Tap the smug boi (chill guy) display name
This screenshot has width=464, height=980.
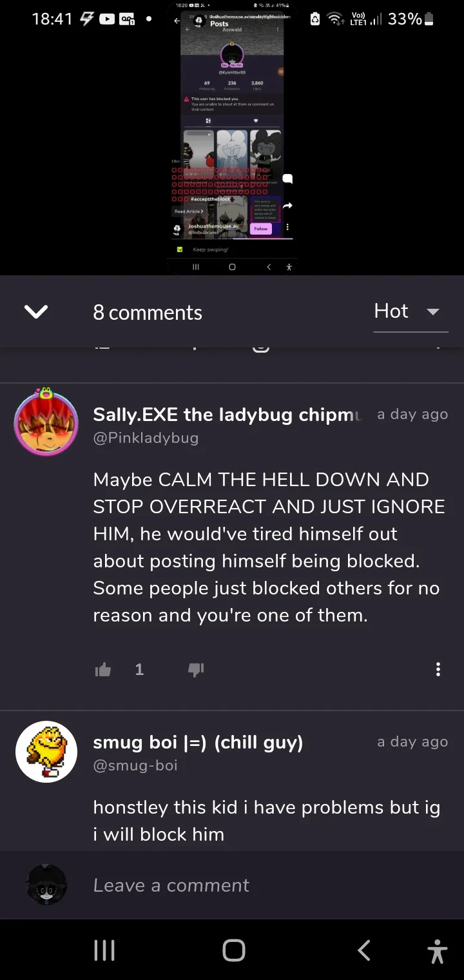point(198,742)
